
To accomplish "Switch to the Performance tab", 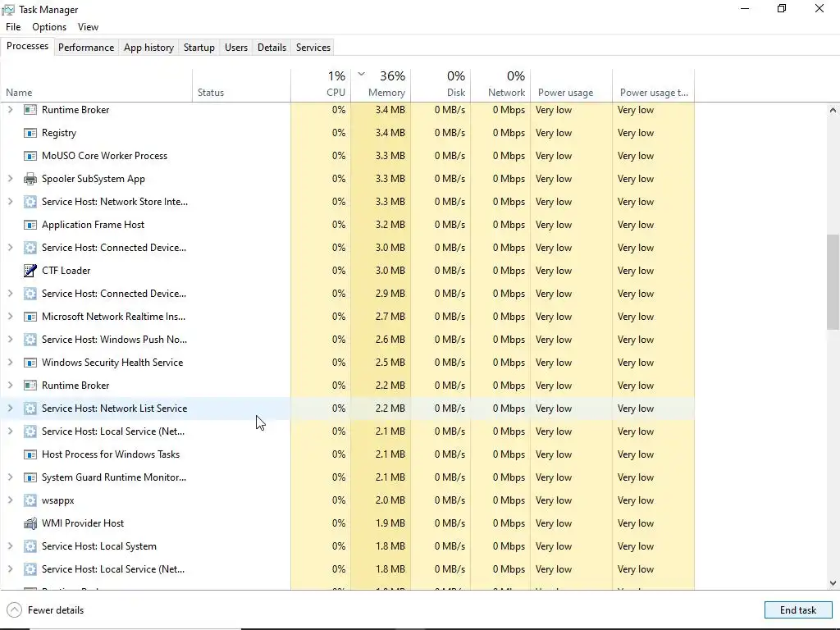I will pos(86,47).
